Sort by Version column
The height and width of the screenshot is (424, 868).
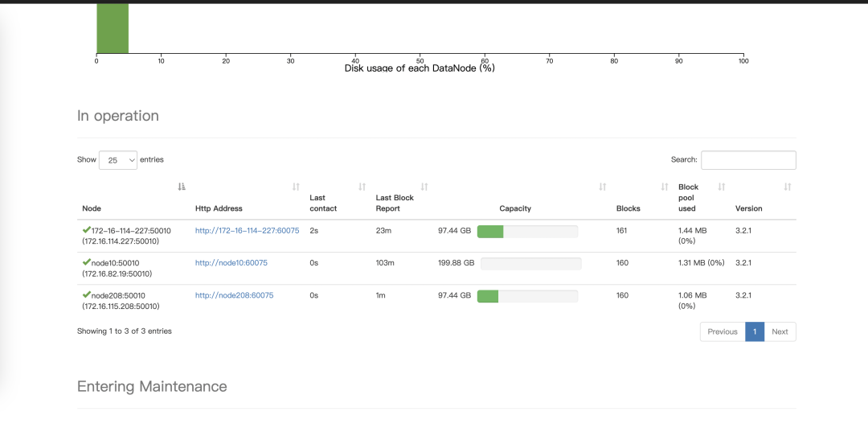point(788,187)
